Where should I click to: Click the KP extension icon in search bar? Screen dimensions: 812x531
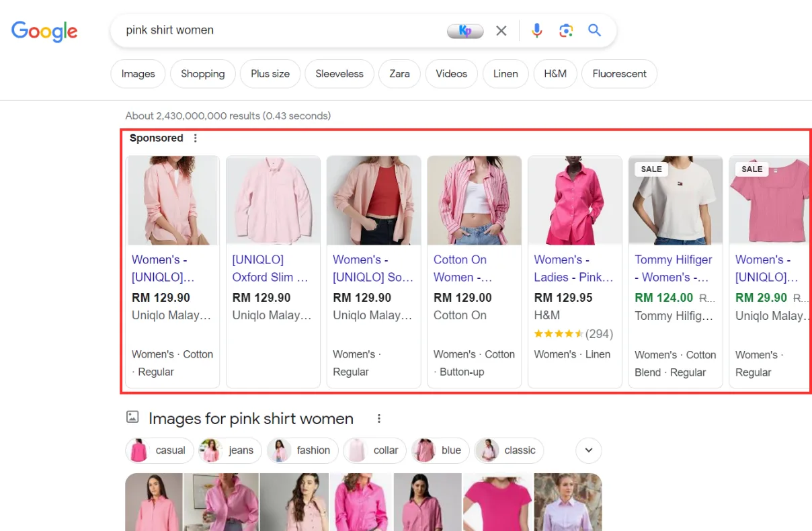(465, 30)
